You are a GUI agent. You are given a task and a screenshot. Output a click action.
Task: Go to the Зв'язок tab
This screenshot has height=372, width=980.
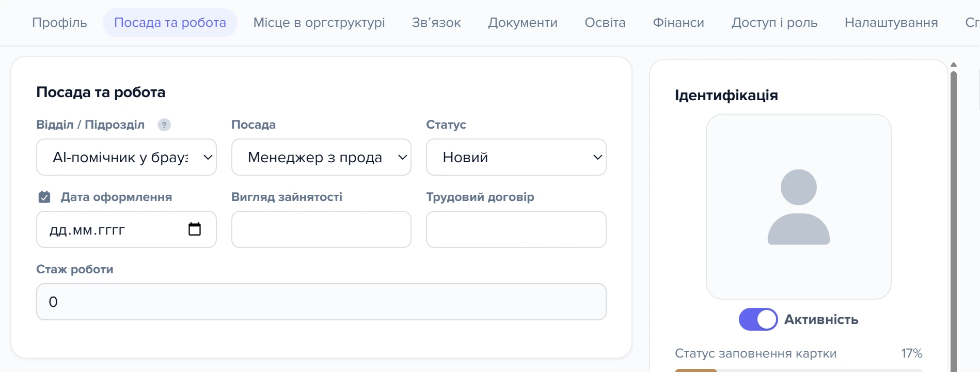click(x=436, y=23)
